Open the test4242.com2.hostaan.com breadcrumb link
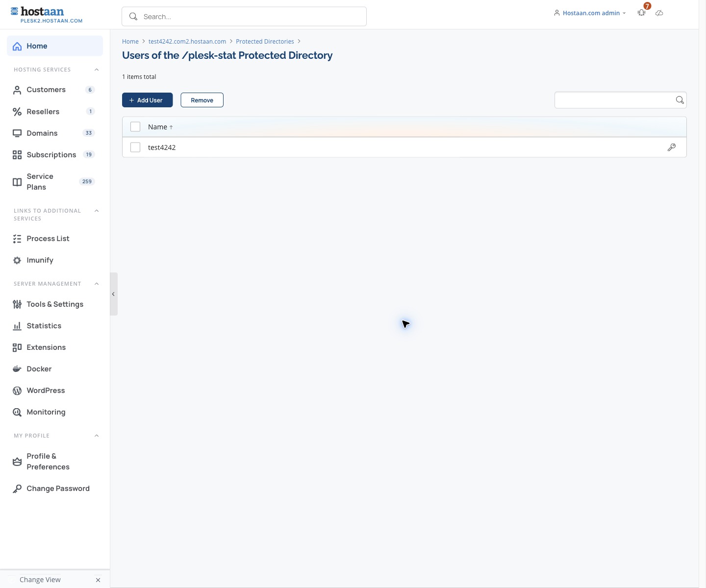This screenshot has height=588, width=706. coord(187,42)
